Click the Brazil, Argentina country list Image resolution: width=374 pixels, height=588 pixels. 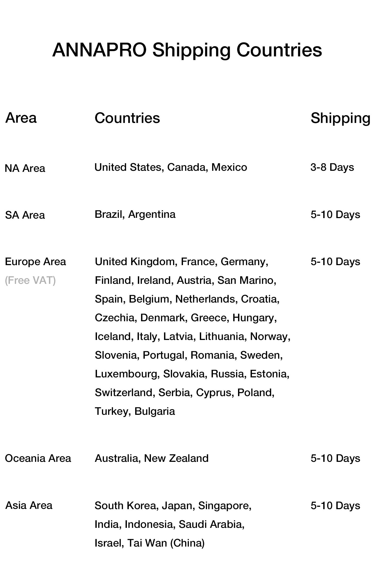[135, 214]
